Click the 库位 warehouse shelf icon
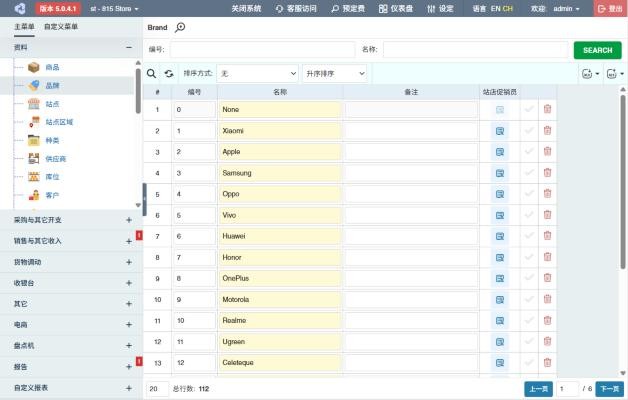Viewport: 628px width, 400px height. click(x=34, y=177)
